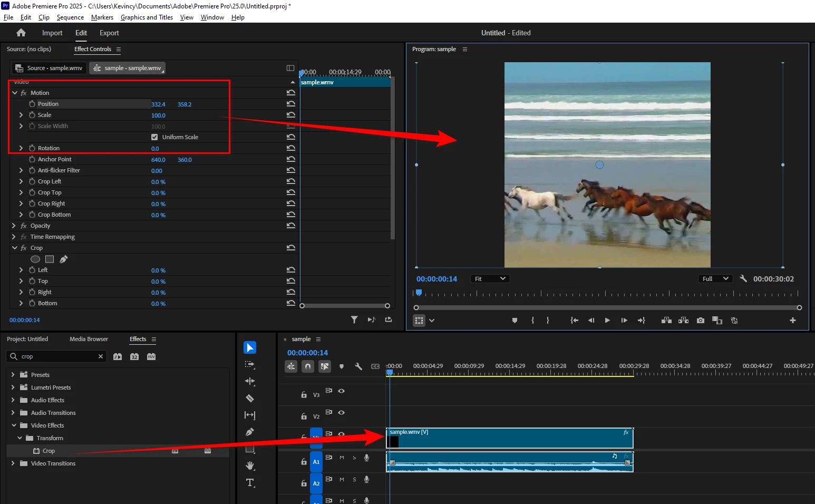This screenshot has height=504, width=815.
Task: Mute audio track A1
Action: [342, 458]
